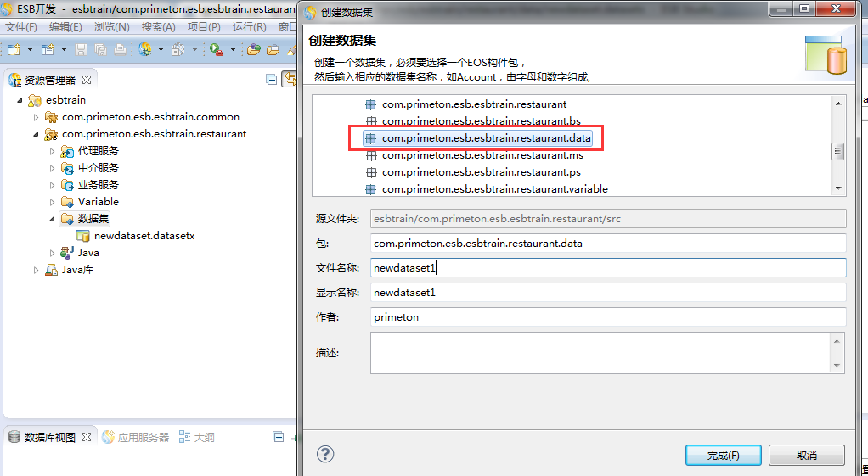Click the second New item toolbar icon
The image size is (868, 476).
tap(48, 50)
